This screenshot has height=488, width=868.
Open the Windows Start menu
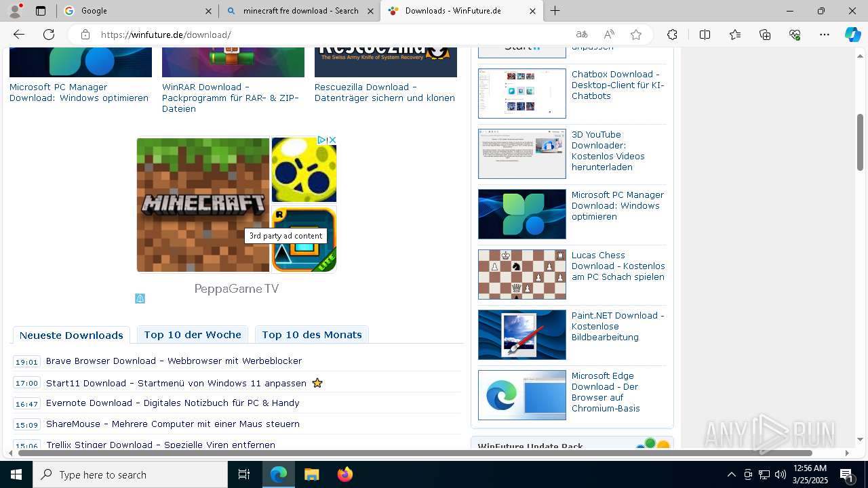pyautogui.click(x=16, y=474)
